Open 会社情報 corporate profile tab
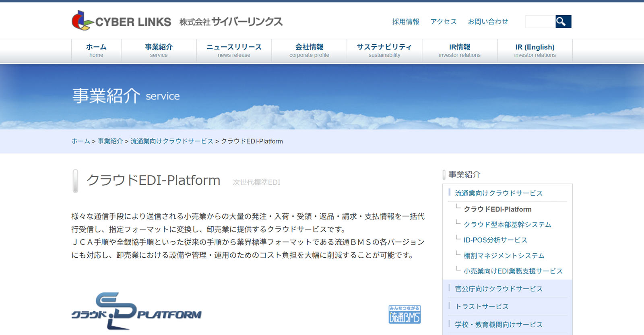Image resolution: width=644 pixels, height=335 pixels. tap(309, 51)
